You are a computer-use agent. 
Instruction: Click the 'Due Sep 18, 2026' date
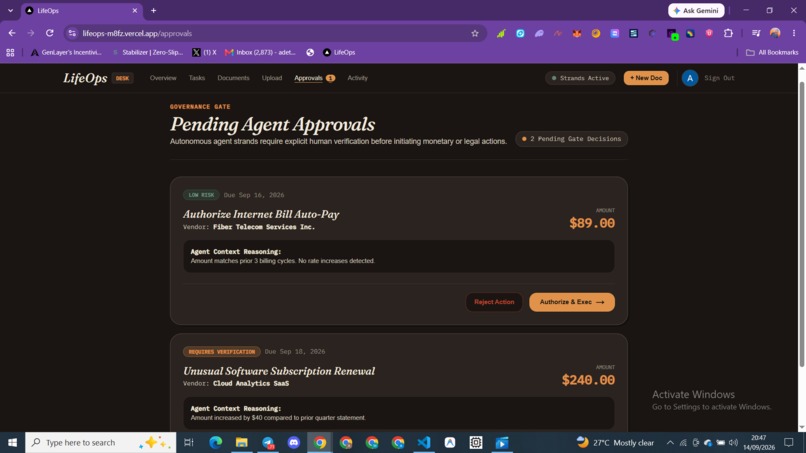point(295,352)
